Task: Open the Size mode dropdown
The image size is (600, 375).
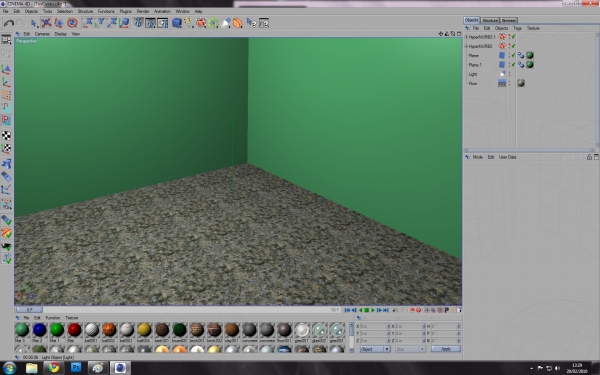Action: coord(410,349)
